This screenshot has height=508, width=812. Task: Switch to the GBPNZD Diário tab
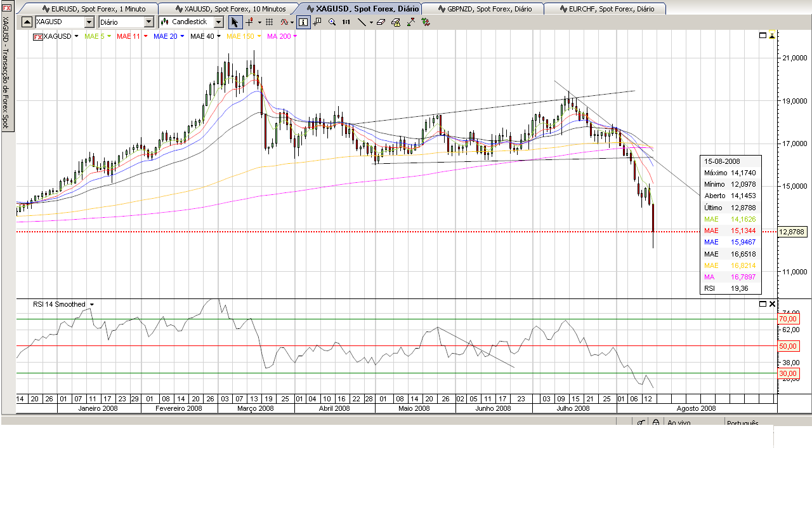(x=482, y=9)
